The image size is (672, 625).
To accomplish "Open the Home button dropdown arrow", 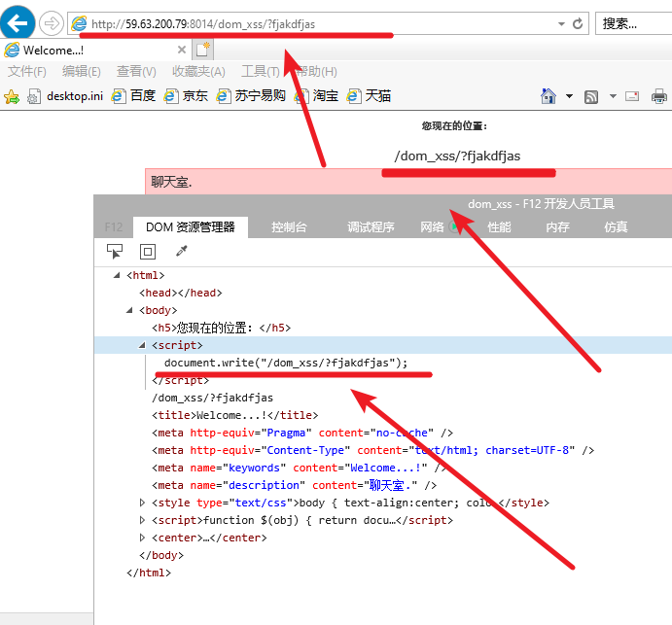I will [x=569, y=96].
